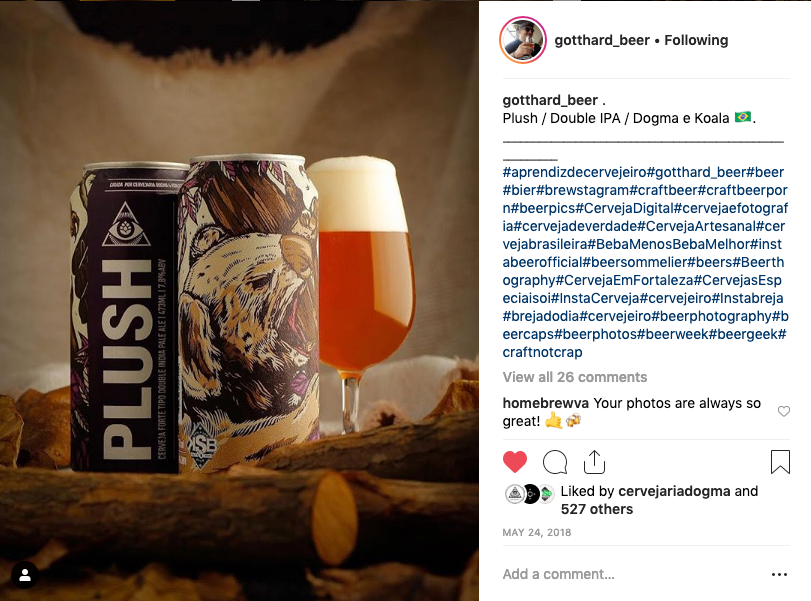Open gotthard_beer profile picture avatar
Viewport: 811px width, 601px height.
(523, 40)
